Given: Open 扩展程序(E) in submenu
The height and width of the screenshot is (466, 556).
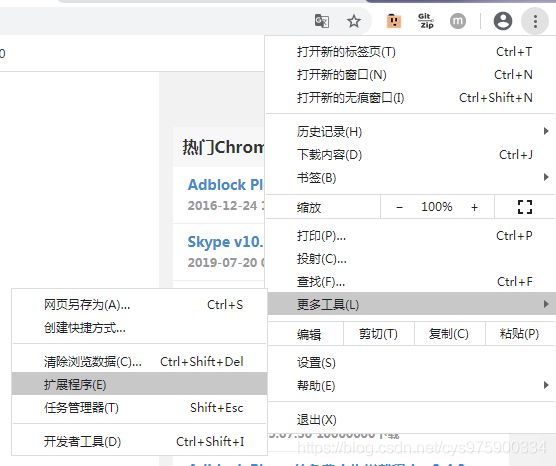Looking at the screenshot, I should tap(139, 384).
